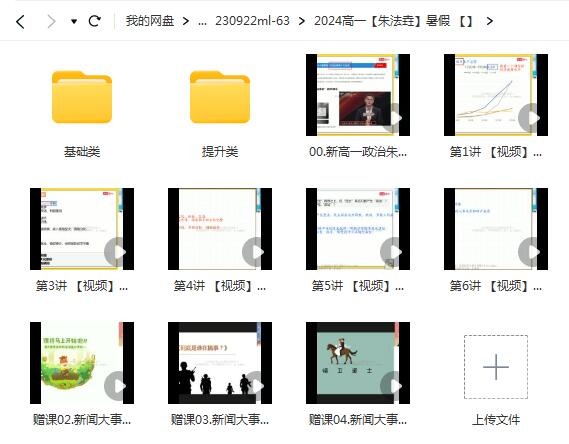Click the plus upload file box
This screenshot has height=444, width=569.
pos(496,367)
